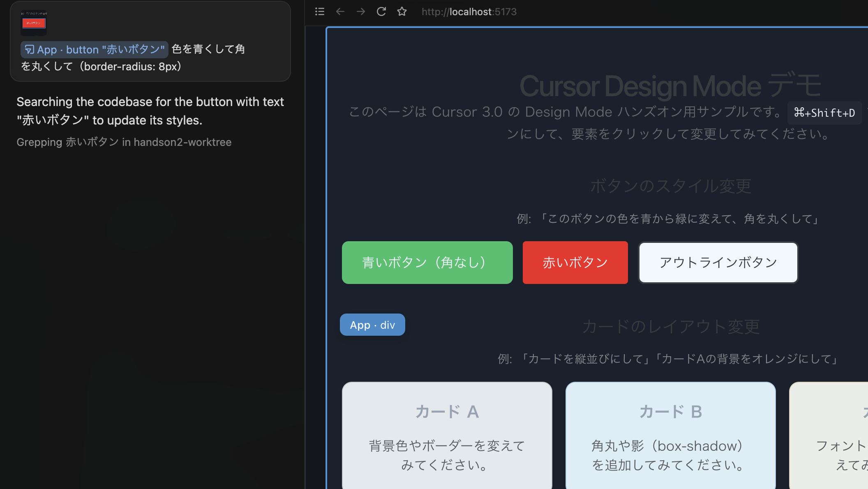Click the ボタンのスタイル変更 section heading
Screen dimensions: 868x489
670,186
